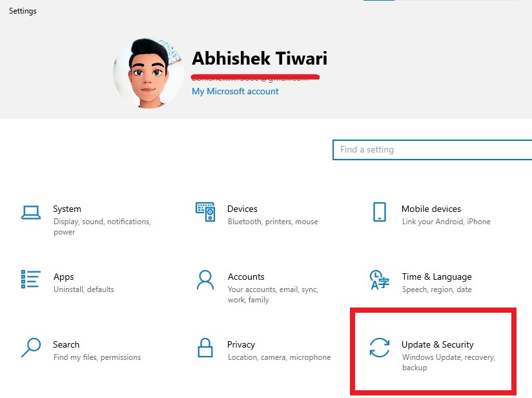The width and height of the screenshot is (532, 398).
Task: Click the Abhishek Tiwari profile avatar
Action: click(x=148, y=72)
